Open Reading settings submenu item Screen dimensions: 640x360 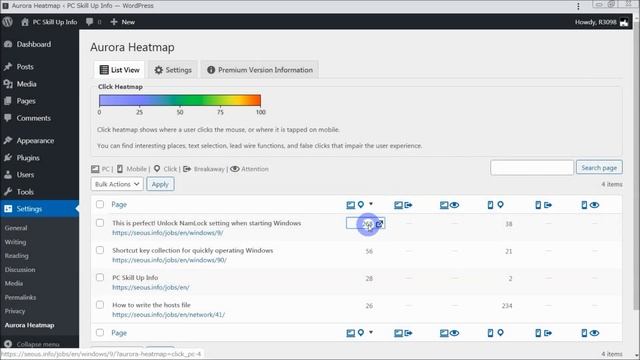click(x=17, y=256)
